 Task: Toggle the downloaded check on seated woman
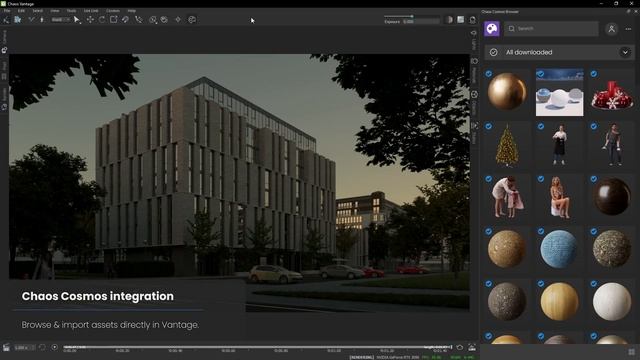coord(541,179)
